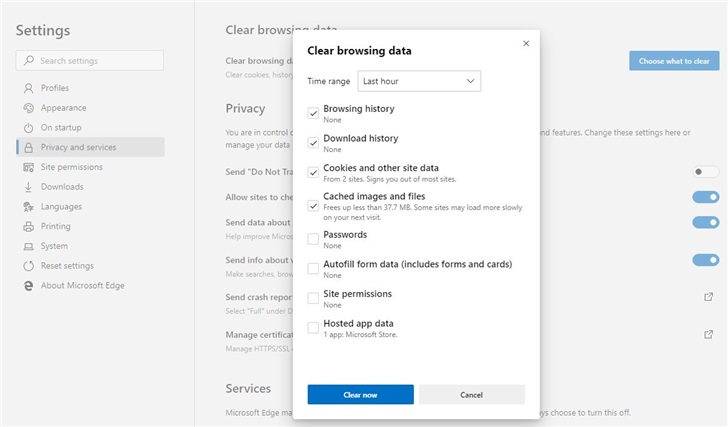This screenshot has width=728, height=427.
Task: Check the Hosted app data checkbox
Action: (x=313, y=328)
